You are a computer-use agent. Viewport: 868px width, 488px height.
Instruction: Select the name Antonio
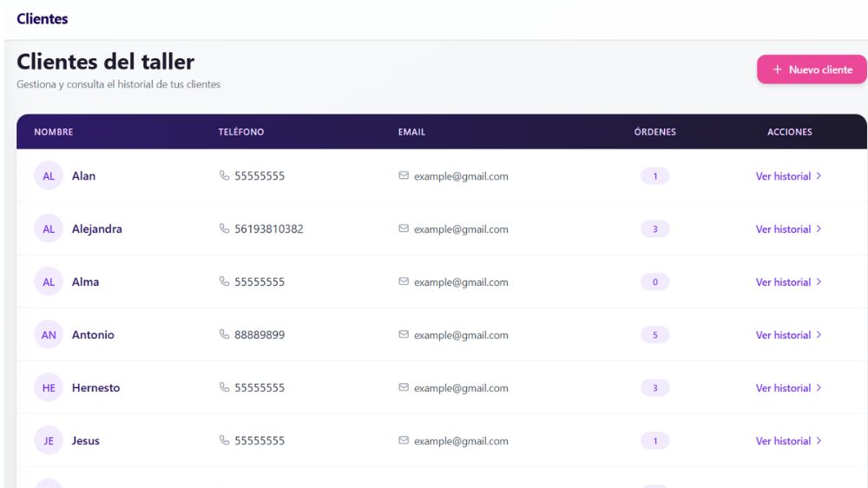[93, 335]
